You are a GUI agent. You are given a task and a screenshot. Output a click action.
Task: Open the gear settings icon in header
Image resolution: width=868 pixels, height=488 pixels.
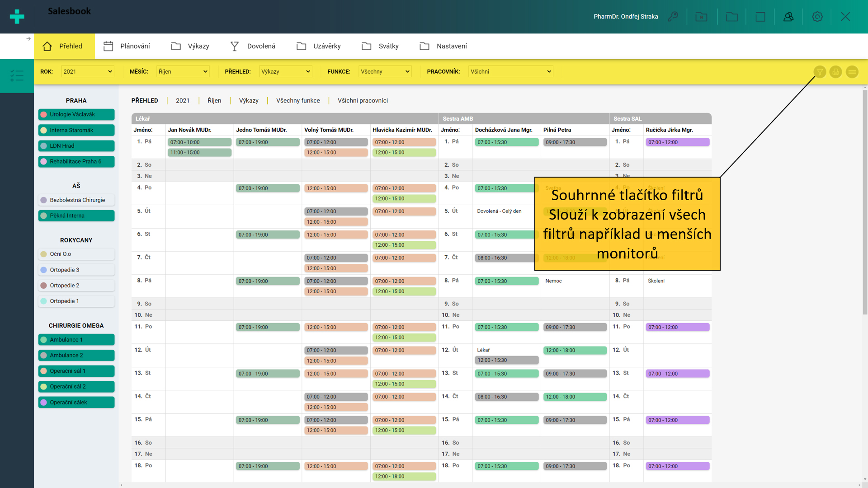(x=817, y=17)
